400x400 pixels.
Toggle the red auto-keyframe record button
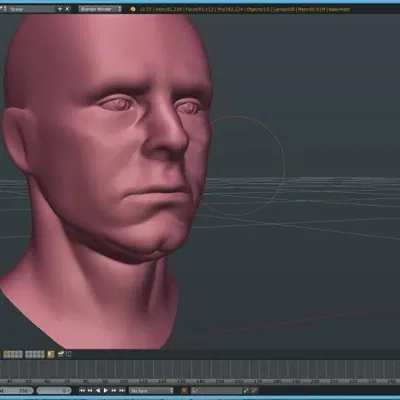[184, 390]
